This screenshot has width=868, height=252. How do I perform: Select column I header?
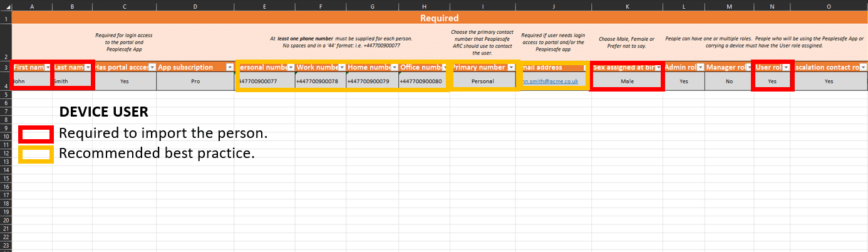click(x=483, y=6)
